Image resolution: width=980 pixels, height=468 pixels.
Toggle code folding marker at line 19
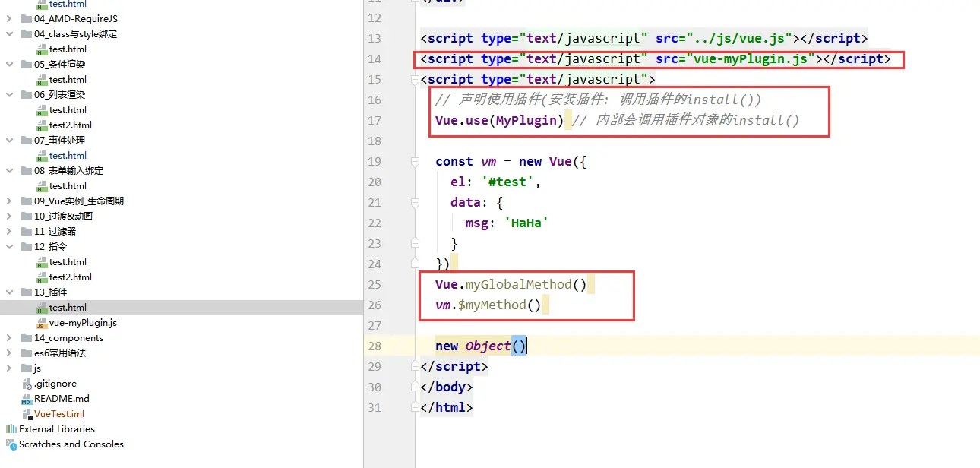[x=415, y=161]
